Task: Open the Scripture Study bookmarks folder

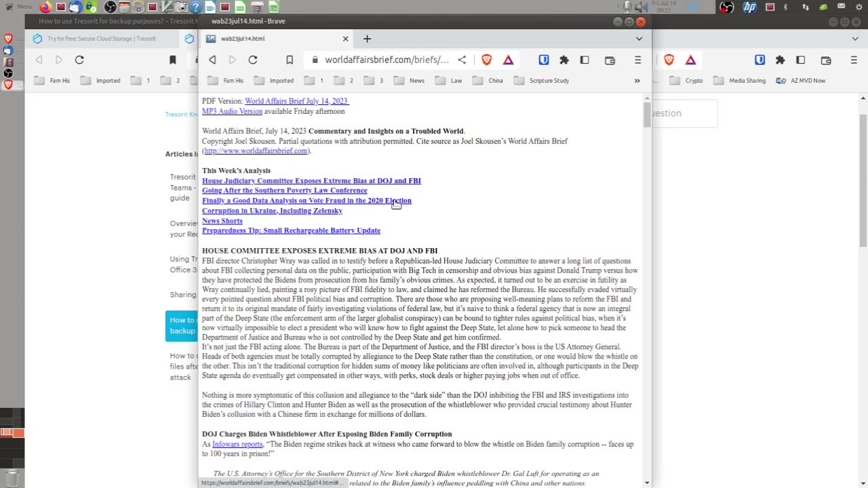Action: click(x=541, y=81)
